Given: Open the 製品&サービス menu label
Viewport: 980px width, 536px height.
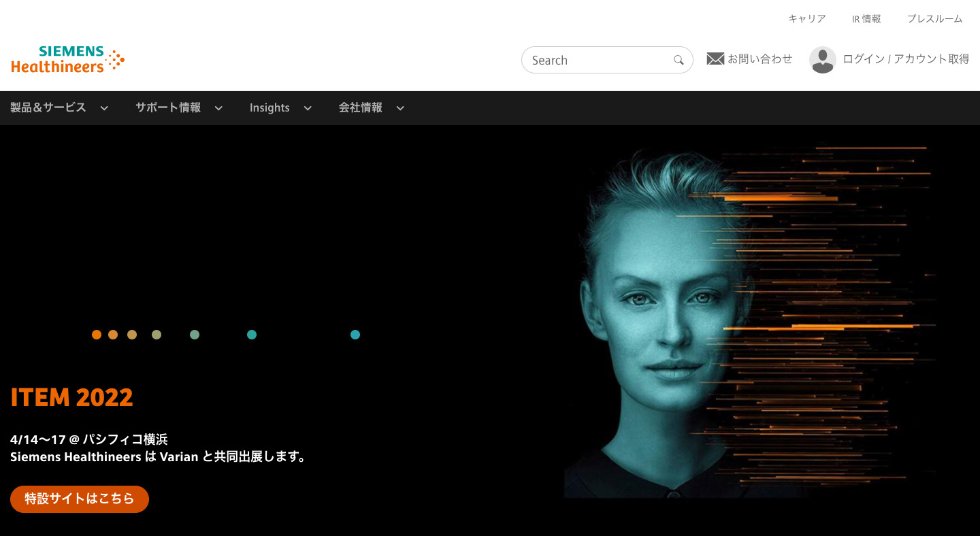Looking at the screenshot, I should pyautogui.click(x=48, y=107).
